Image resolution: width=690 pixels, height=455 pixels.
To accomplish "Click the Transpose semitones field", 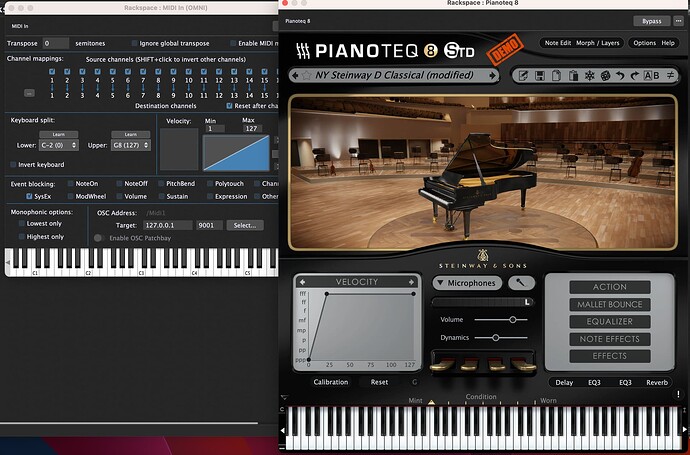I will coord(55,43).
